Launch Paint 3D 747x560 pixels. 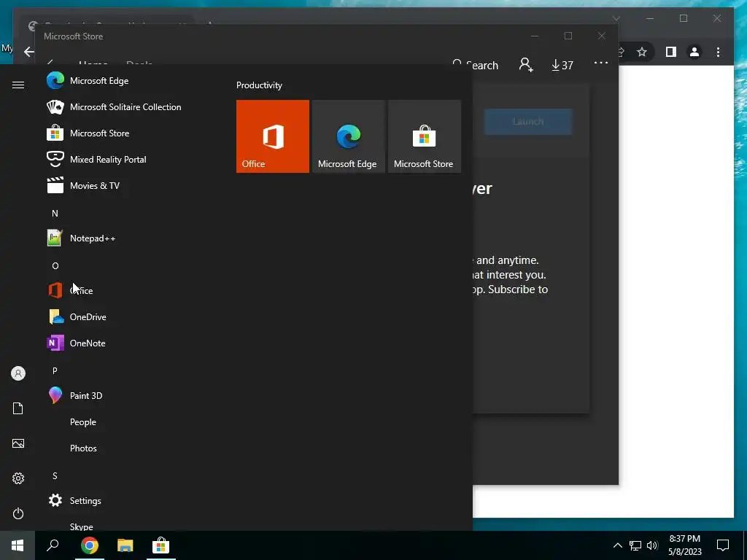coord(75,396)
